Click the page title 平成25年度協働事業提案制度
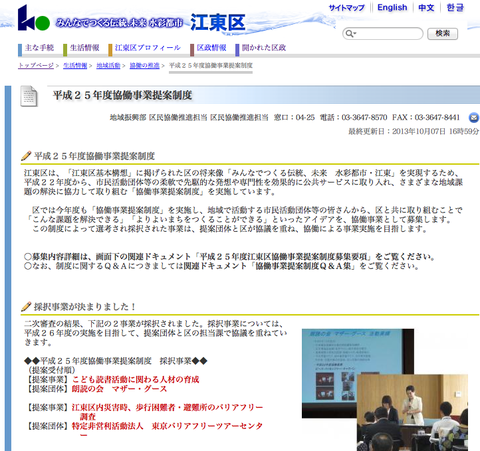This screenshot has width=480, height=451. [x=122, y=95]
